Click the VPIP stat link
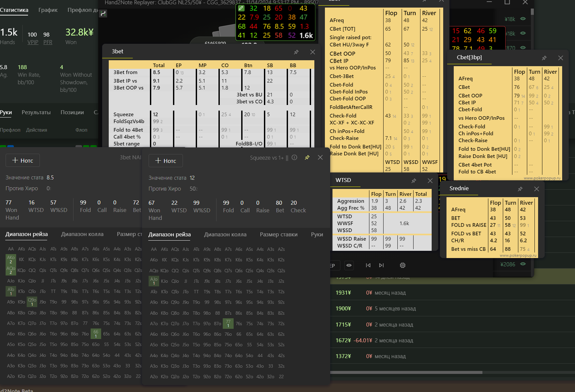Screen dimensions: 575x392 [x=33, y=42]
